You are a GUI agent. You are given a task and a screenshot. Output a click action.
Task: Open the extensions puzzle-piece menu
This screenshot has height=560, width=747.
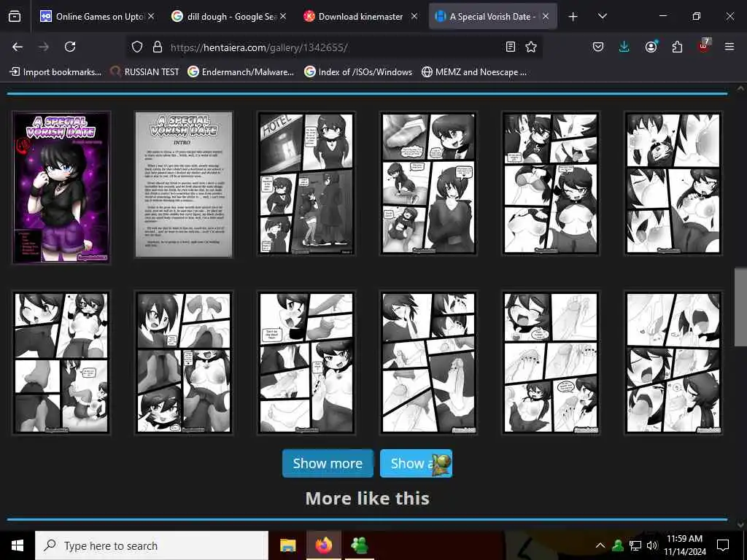(x=677, y=47)
